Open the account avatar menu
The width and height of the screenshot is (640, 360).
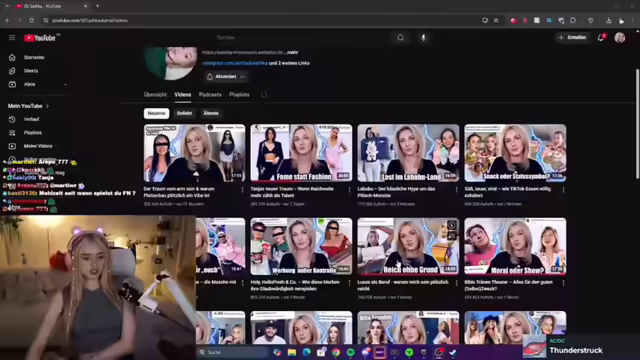(x=620, y=38)
